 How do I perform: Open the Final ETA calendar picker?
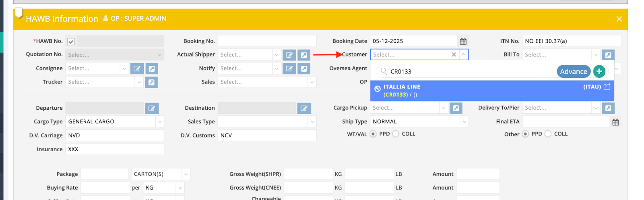(615, 122)
